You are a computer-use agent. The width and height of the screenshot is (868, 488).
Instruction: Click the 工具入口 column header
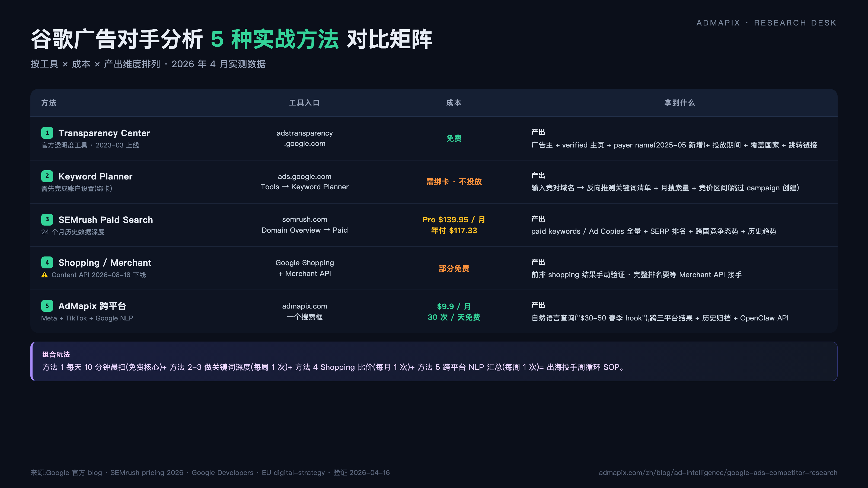tap(304, 103)
